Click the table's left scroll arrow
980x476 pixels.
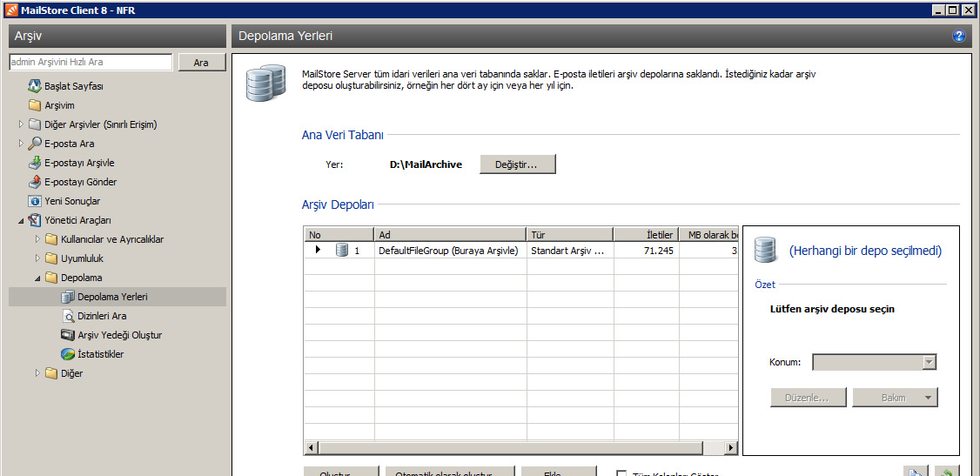tap(312, 447)
